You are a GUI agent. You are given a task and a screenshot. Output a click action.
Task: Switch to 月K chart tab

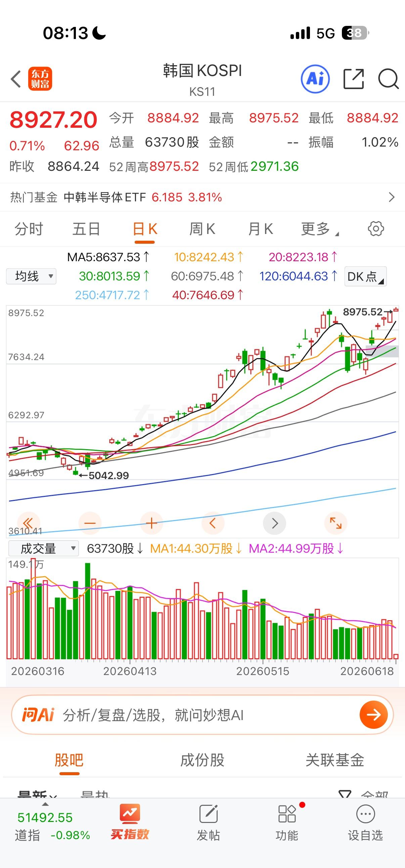260,229
